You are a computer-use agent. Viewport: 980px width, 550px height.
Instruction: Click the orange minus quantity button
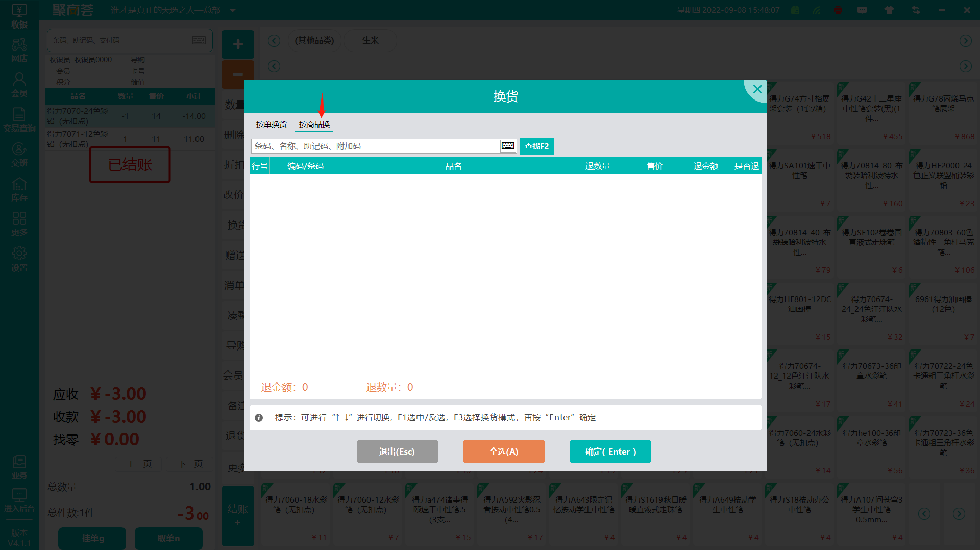238,74
